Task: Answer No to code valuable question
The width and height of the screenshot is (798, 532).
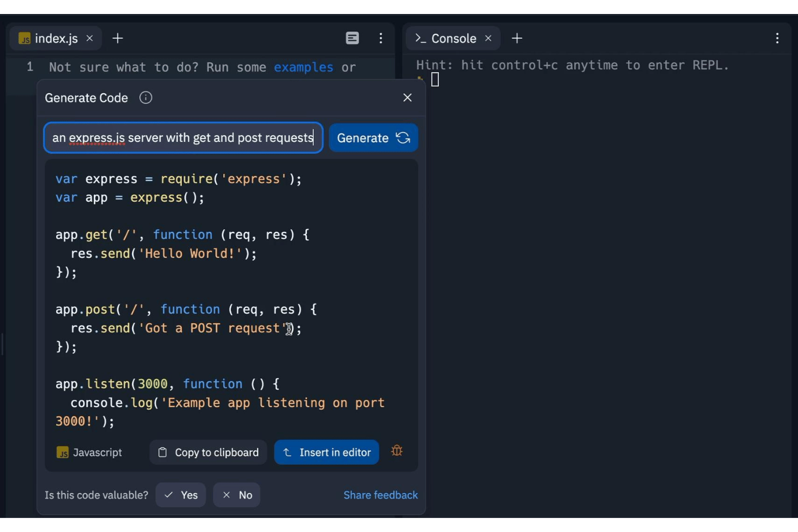Action: [x=237, y=495]
